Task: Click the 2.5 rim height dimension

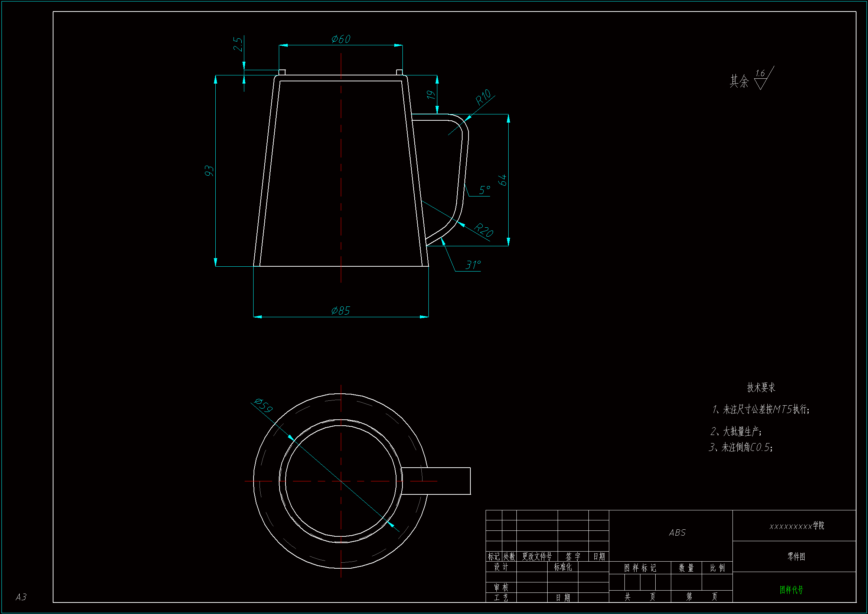Action: click(237, 44)
